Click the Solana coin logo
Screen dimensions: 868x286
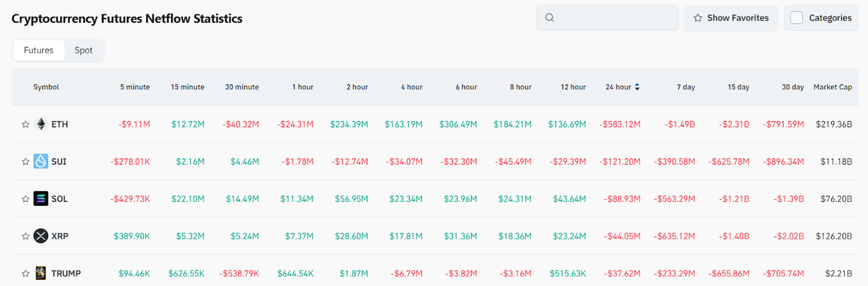[x=41, y=199]
